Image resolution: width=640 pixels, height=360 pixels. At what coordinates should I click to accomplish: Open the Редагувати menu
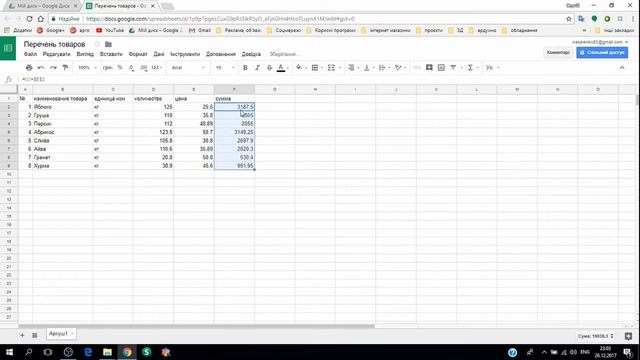tap(56, 54)
